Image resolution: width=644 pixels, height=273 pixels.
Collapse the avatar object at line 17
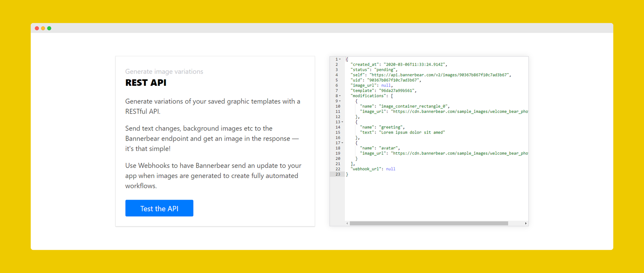pos(342,143)
